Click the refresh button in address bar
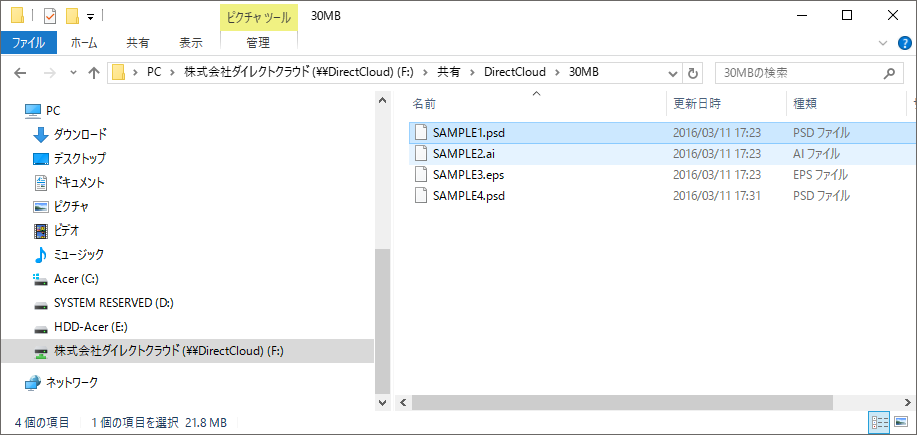This screenshot has width=917, height=435. tap(693, 73)
